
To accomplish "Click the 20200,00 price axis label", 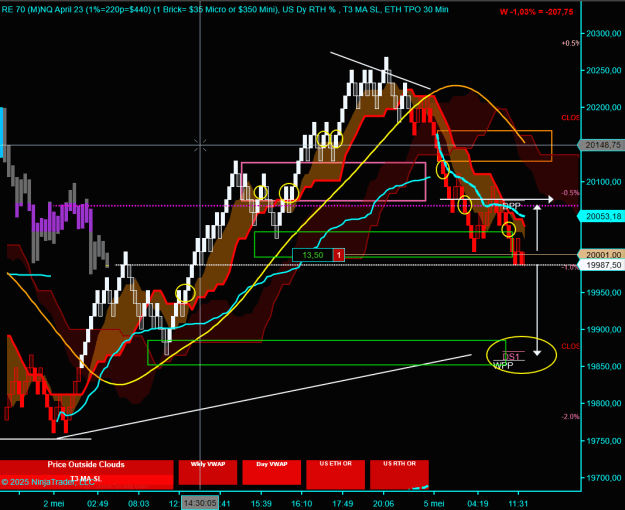I will coord(603,107).
